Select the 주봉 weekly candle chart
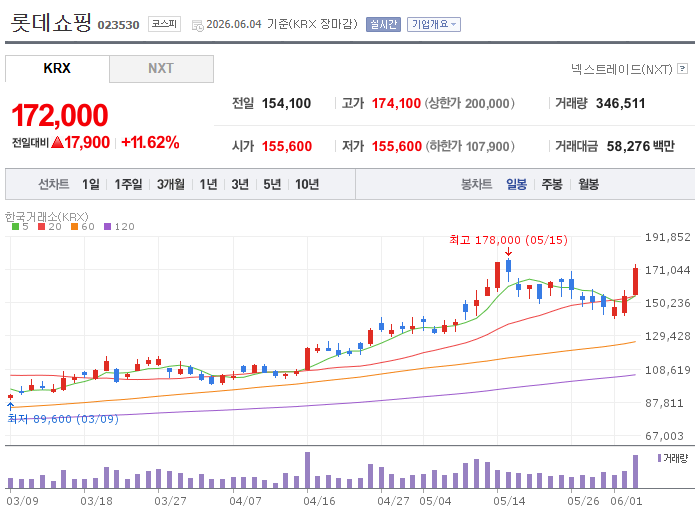Viewport: 695px width, 512px height. pos(552,184)
